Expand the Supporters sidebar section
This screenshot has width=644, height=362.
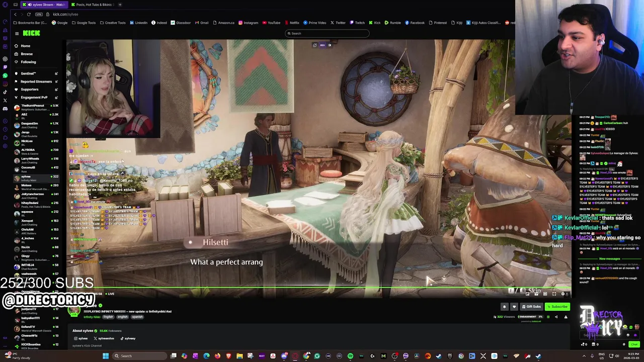(x=35, y=89)
